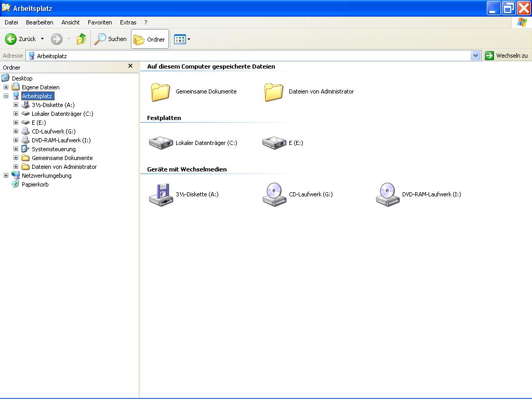Expand Dateien von Administrator tree node
The height and width of the screenshot is (399, 532).
[16, 167]
